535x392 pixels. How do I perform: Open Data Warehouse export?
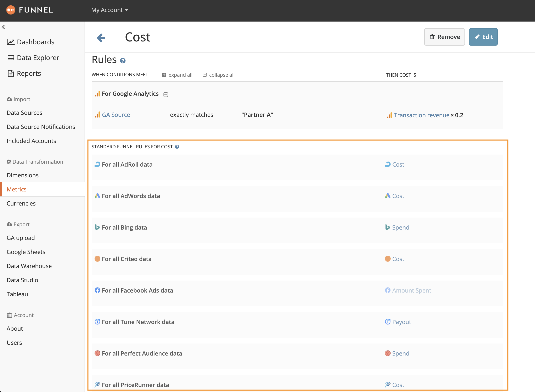(29, 266)
